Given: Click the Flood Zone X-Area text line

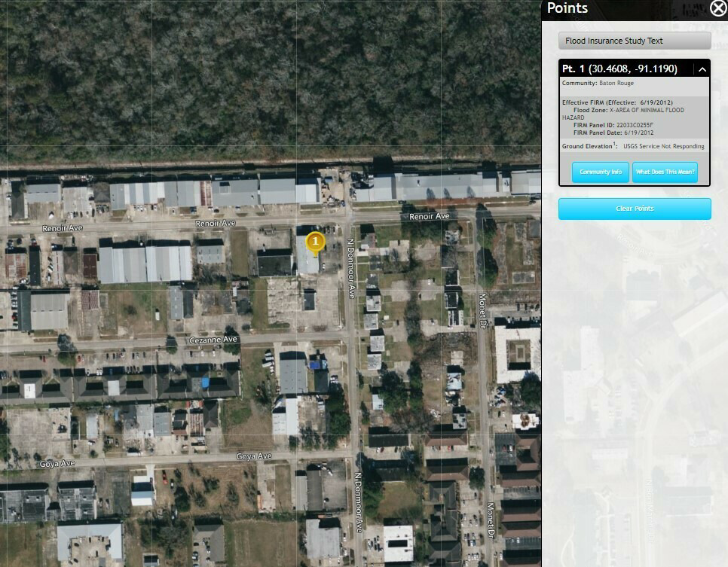Looking at the screenshot, I should point(623,114).
